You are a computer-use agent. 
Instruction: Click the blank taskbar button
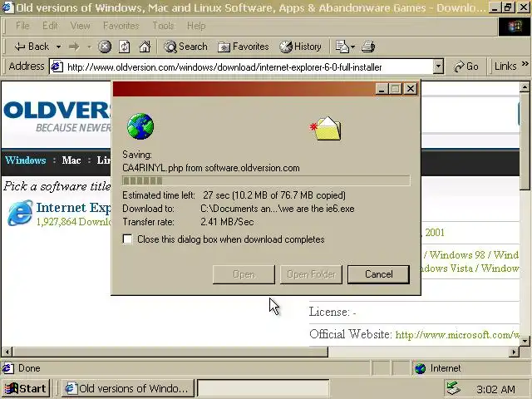[264, 388]
